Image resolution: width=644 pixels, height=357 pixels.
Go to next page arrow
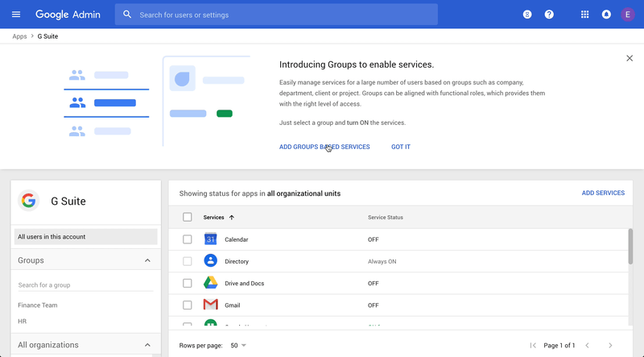tap(610, 345)
